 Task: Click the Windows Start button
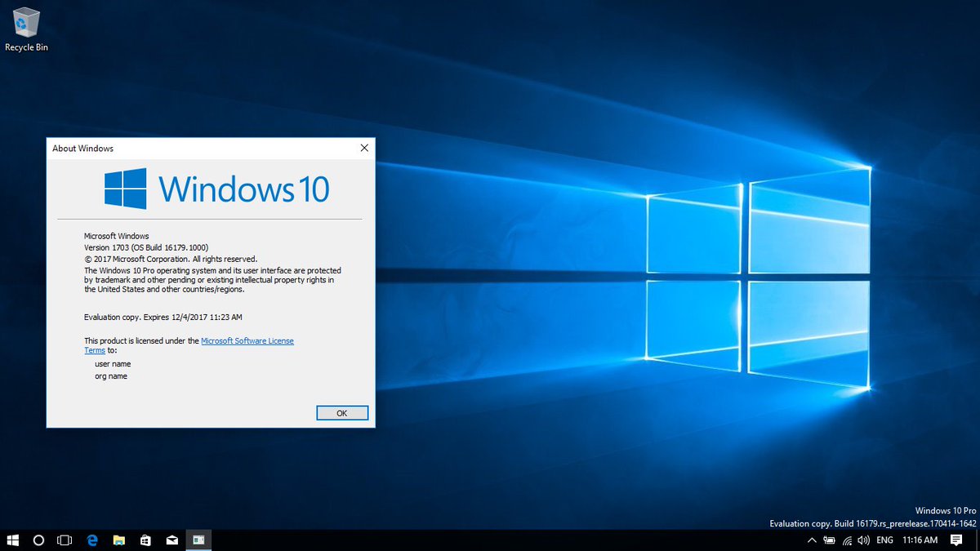[x=13, y=540]
